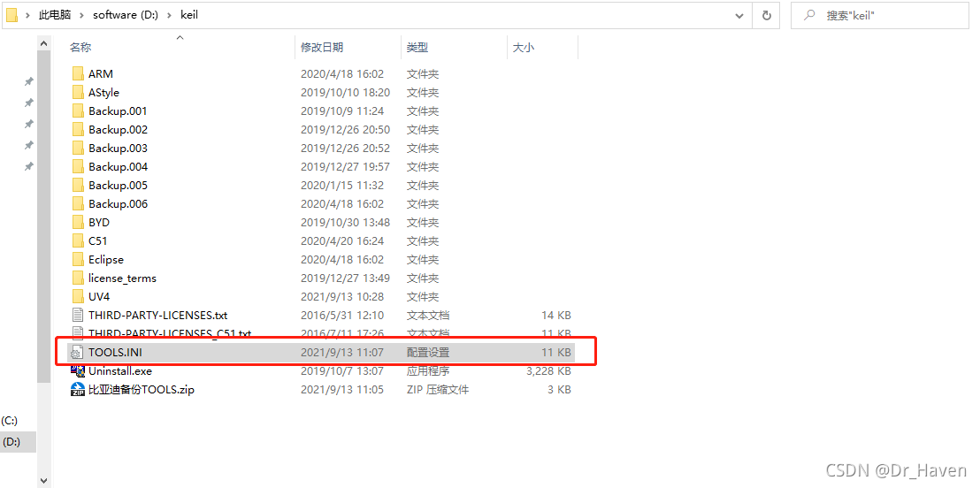This screenshot has height=488, width=980.
Task: Select the Backup.002 folder icon
Action: tap(78, 130)
